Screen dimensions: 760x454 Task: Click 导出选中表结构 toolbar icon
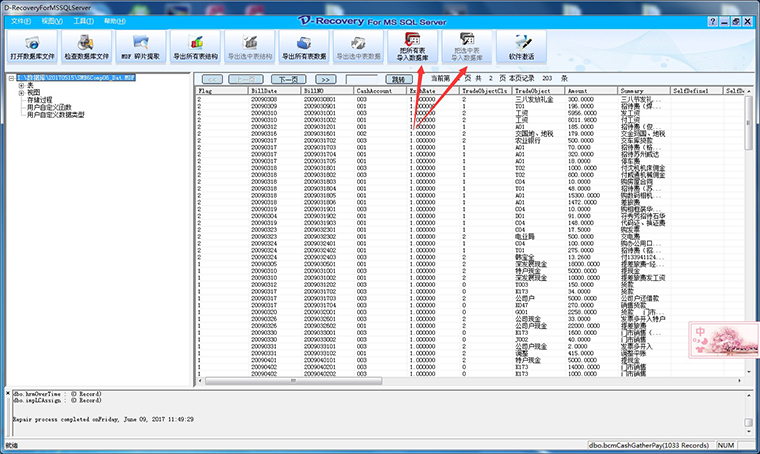[250, 47]
